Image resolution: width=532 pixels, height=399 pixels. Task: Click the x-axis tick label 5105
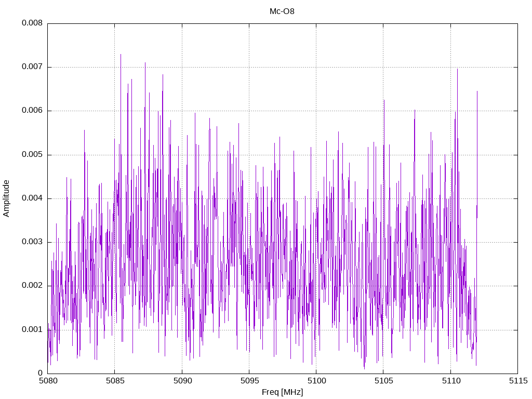coord(384,381)
